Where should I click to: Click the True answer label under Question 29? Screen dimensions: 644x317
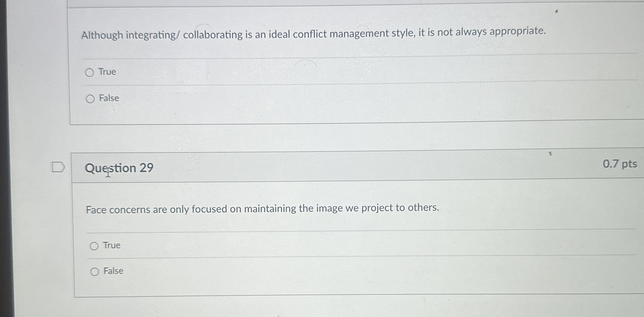click(112, 245)
